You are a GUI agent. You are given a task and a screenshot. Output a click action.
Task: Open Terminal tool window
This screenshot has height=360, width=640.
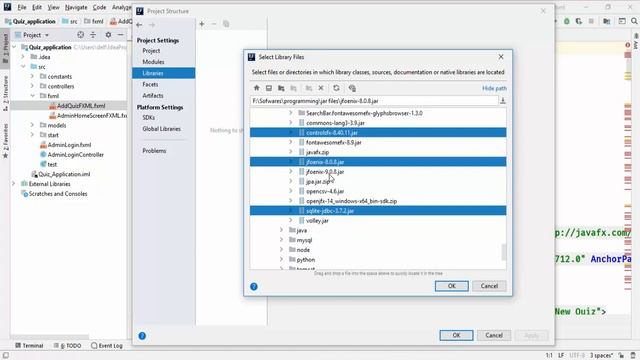29,346
